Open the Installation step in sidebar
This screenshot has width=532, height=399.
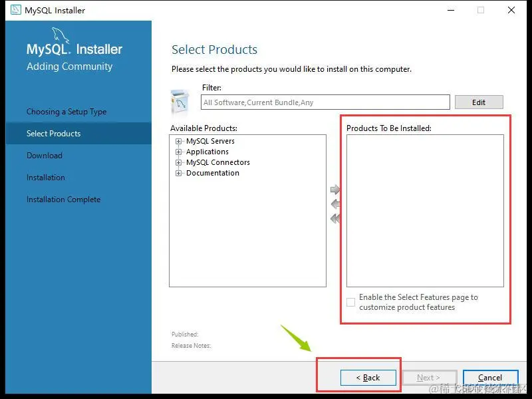click(x=46, y=178)
